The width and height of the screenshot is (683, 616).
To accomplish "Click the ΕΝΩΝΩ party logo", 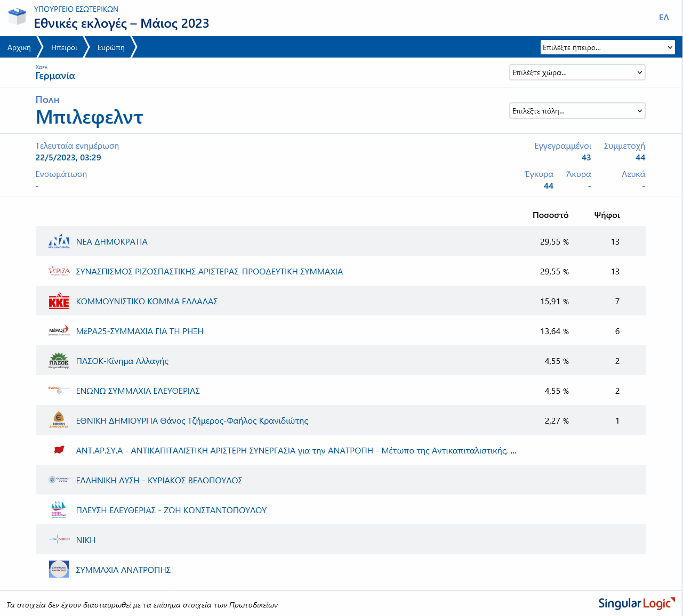I will pyautogui.click(x=59, y=391).
